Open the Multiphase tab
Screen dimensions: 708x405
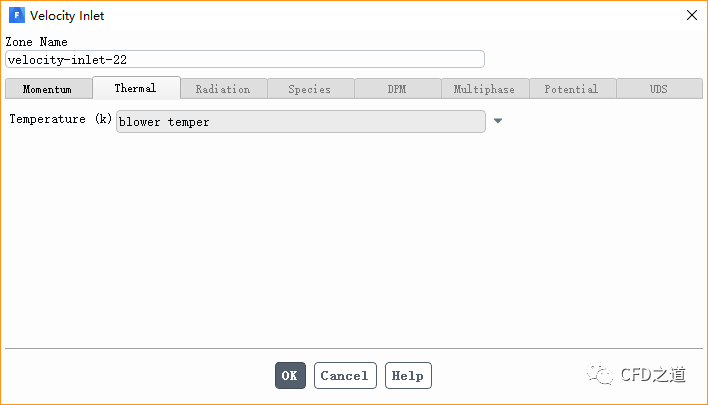pyautogui.click(x=484, y=89)
